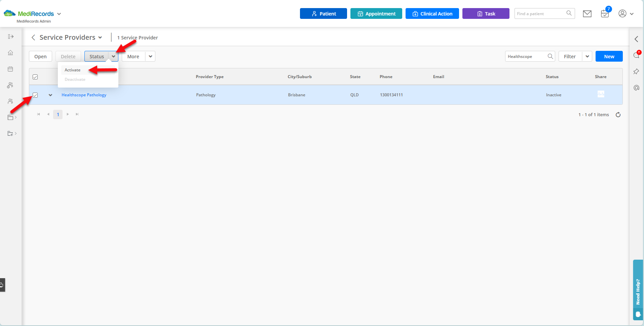Click the Brisbane city cell
Screen dimensions: 644x326
(x=297, y=95)
